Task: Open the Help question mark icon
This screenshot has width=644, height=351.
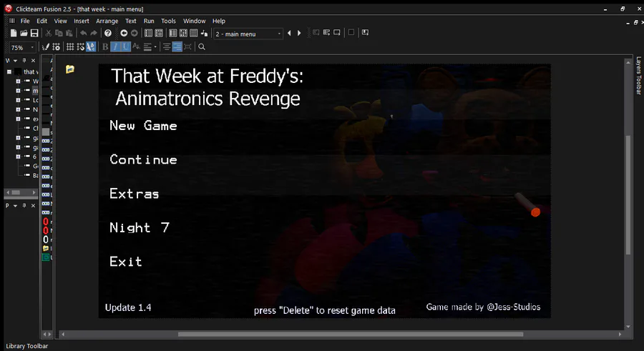Action: [x=108, y=34]
